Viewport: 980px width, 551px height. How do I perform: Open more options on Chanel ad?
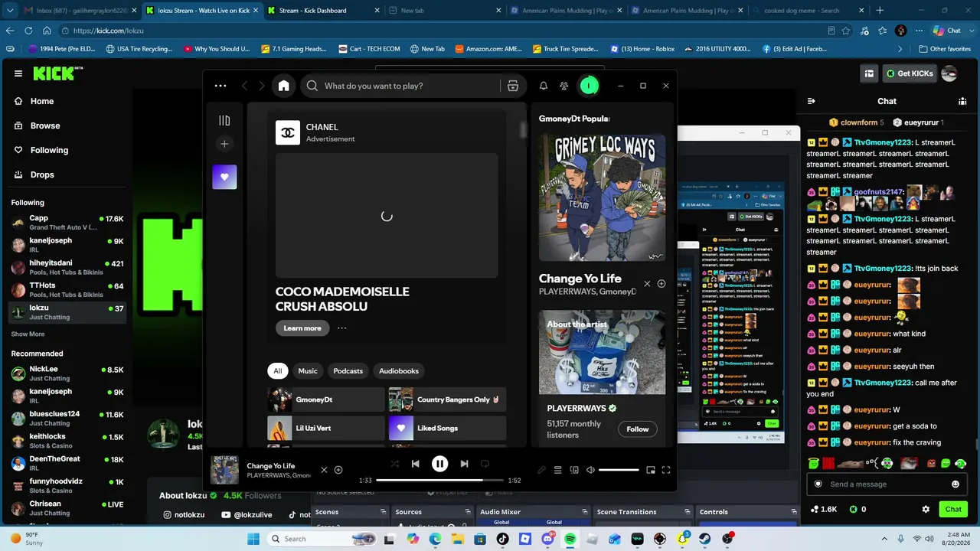tap(342, 328)
